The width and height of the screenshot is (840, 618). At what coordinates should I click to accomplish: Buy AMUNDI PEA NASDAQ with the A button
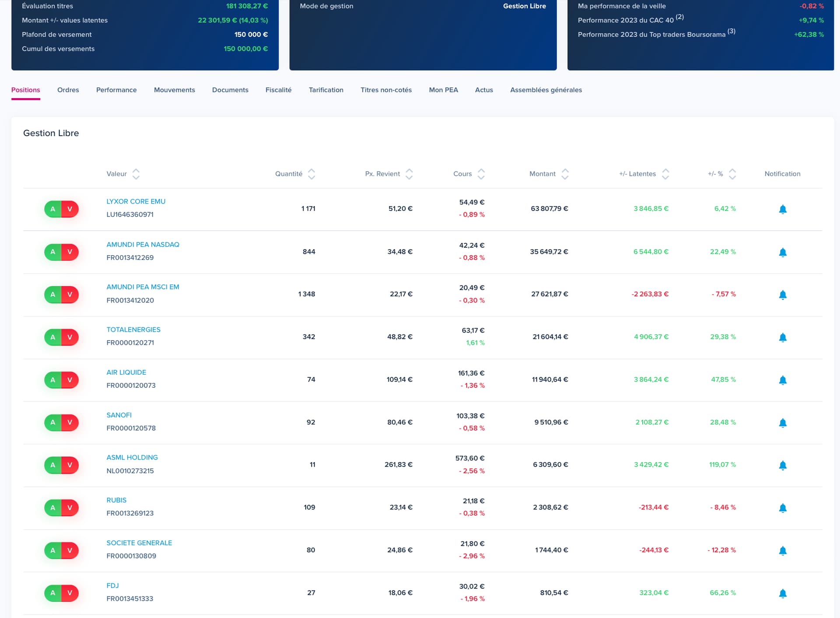click(53, 252)
